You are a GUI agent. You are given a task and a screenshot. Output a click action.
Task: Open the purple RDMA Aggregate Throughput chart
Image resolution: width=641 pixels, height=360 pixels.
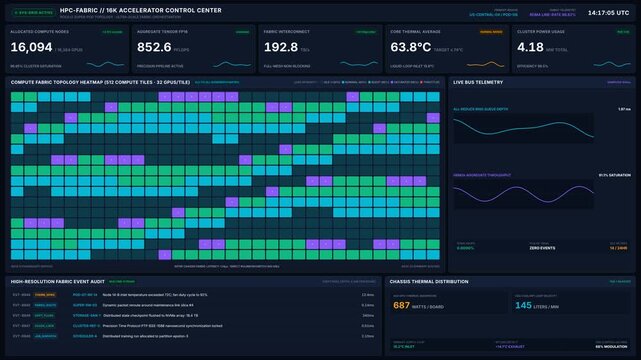(523, 194)
